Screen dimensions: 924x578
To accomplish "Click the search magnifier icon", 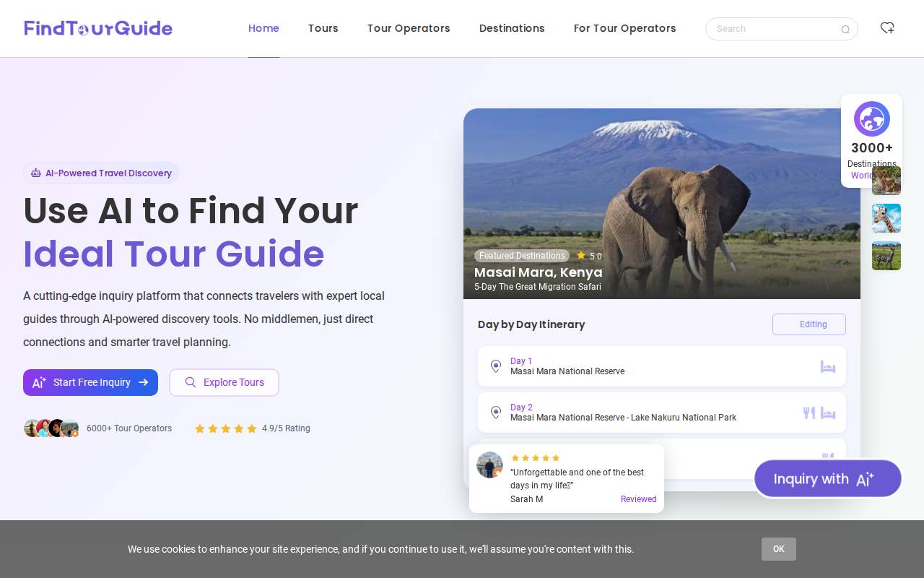I will (845, 30).
